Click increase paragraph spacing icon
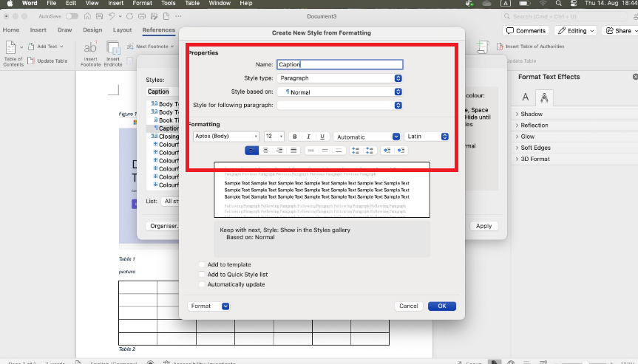Image resolution: width=638 pixels, height=364 pixels. [x=356, y=151]
